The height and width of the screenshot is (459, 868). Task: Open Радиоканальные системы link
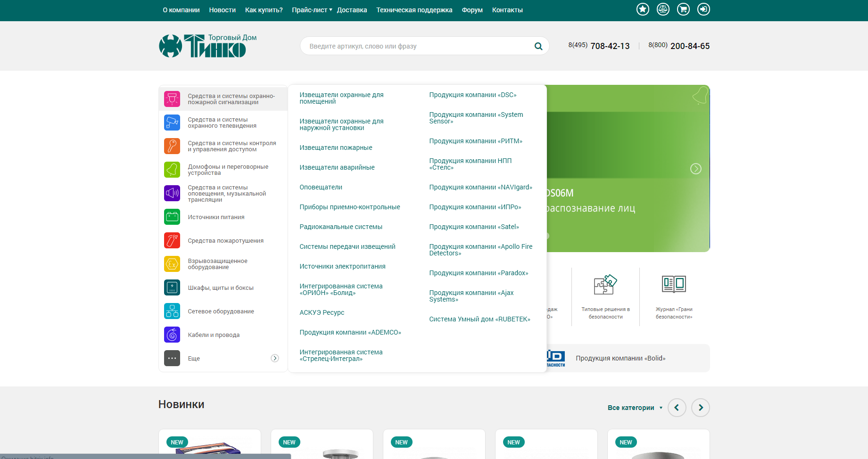341,227
